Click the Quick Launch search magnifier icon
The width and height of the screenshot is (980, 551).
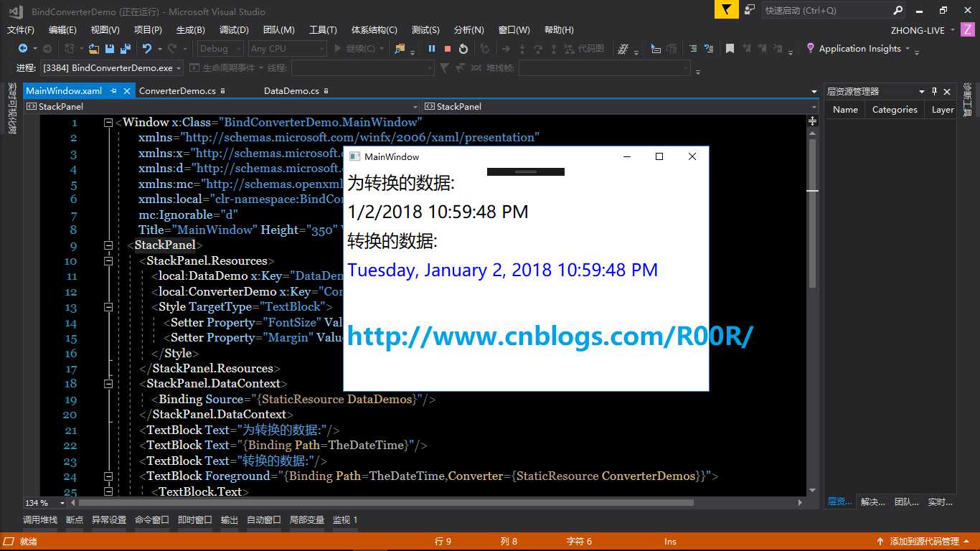[897, 11]
